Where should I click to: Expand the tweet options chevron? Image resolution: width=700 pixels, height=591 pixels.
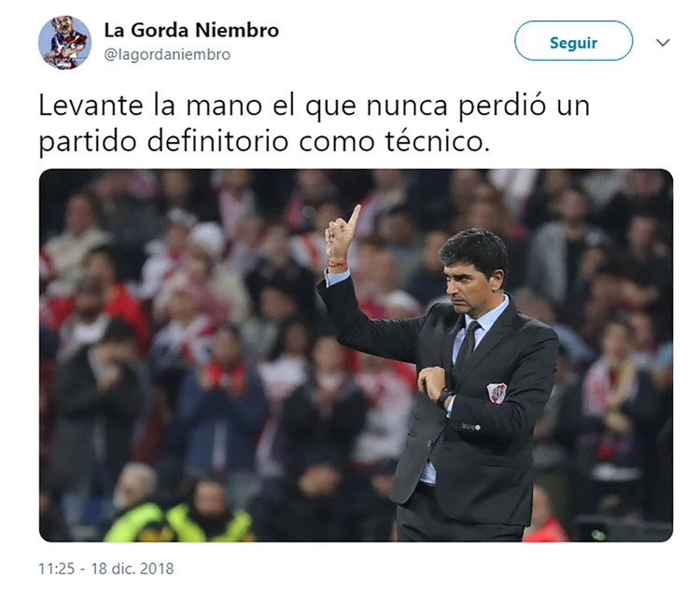pyautogui.click(x=663, y=42)
